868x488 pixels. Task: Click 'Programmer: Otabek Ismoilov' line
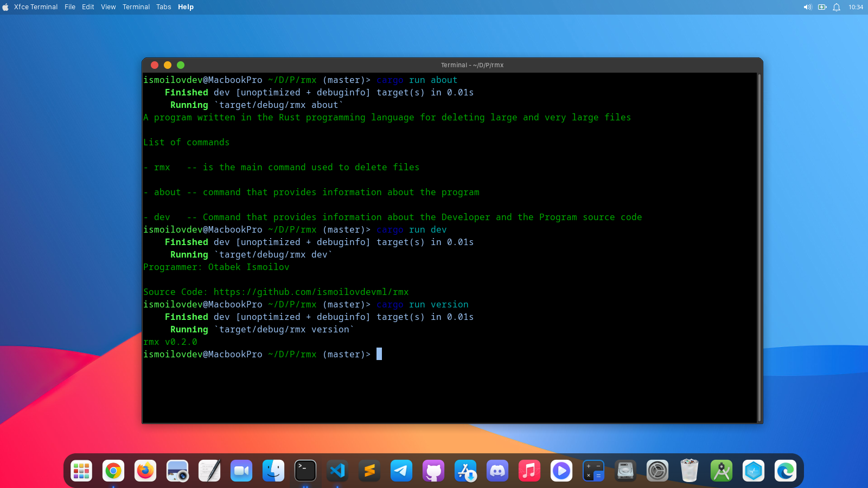click(x=216, y=267)
